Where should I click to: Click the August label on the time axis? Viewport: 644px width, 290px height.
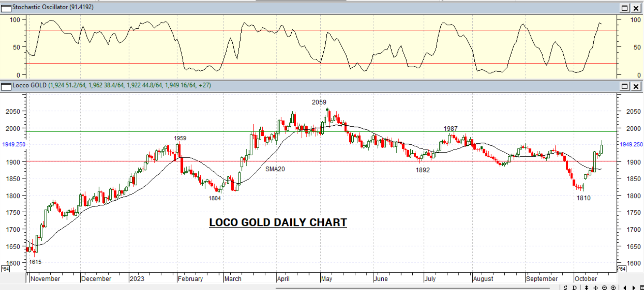click(483, 279)
